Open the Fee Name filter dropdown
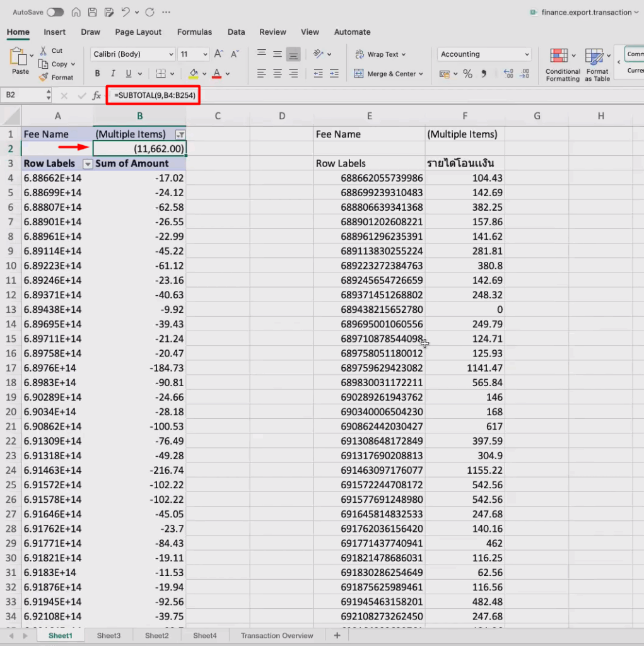 coord(180,134)
